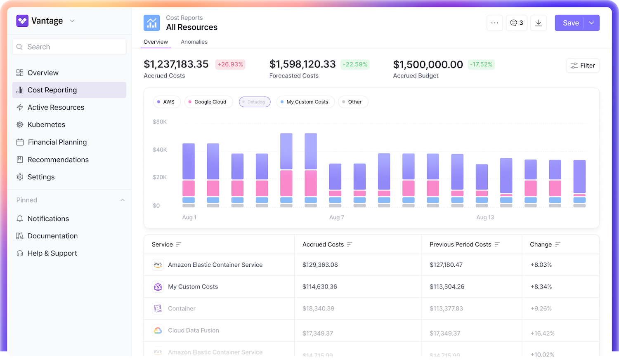Sort by Accrued Costs column icon
This screenshot has width=619, height=364.
click(x=350, y=244)
